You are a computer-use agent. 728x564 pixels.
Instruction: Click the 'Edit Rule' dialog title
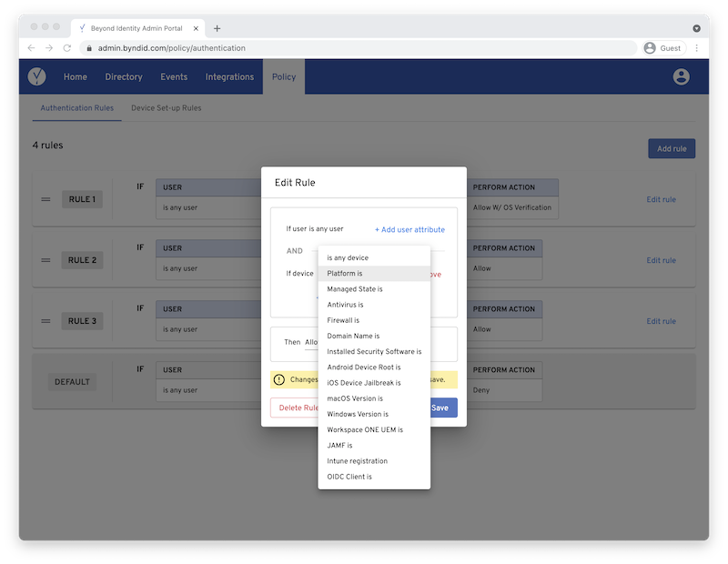pos(295,183)
